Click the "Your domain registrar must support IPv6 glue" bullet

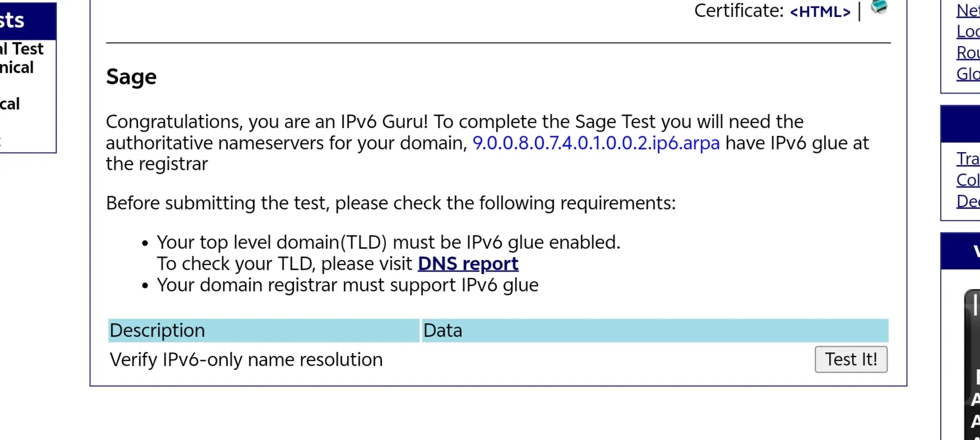point(348,285)
